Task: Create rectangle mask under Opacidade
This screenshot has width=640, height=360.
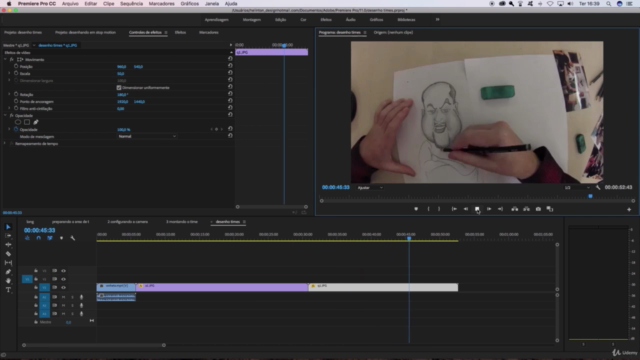Action: click(27, 122)
